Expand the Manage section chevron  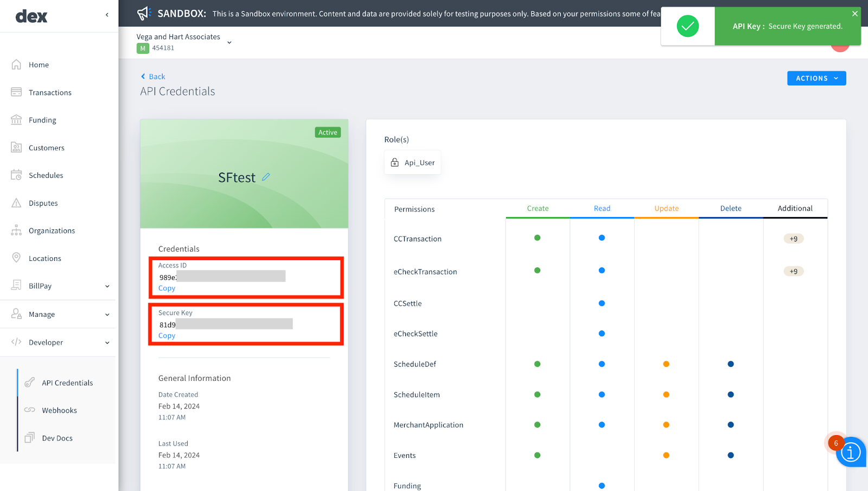point(107,314)
